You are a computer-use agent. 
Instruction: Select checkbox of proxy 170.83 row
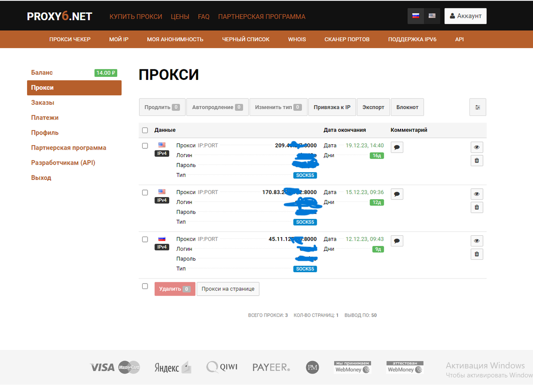[x=145, y=193]
